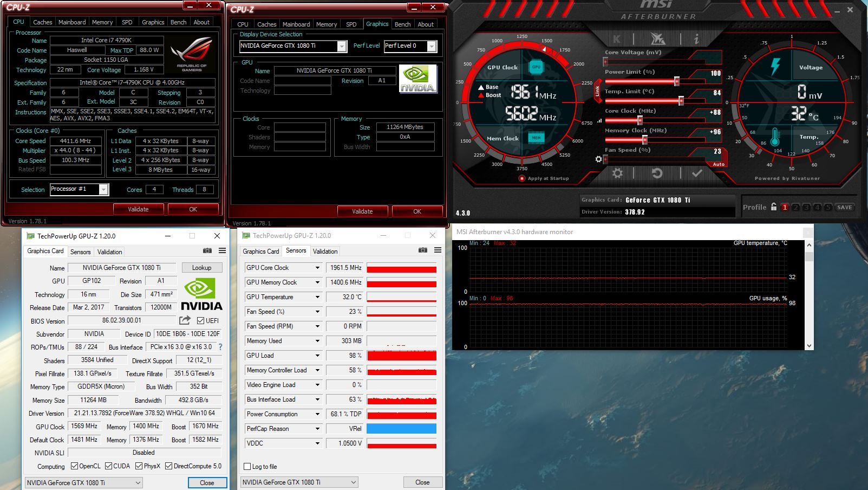868x490 pixels.
Task: Open the hamburger menu in GPU-Z Graphics Card window
Action: coord(222,250)
